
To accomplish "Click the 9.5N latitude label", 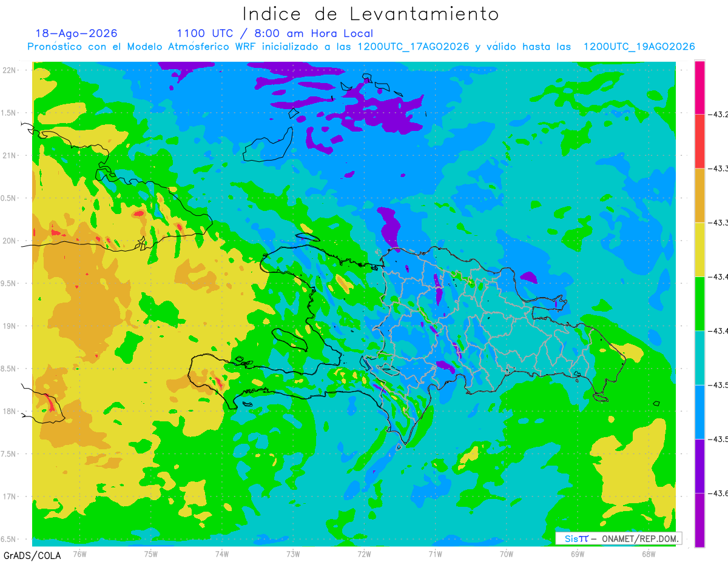I will pos(10,283).
